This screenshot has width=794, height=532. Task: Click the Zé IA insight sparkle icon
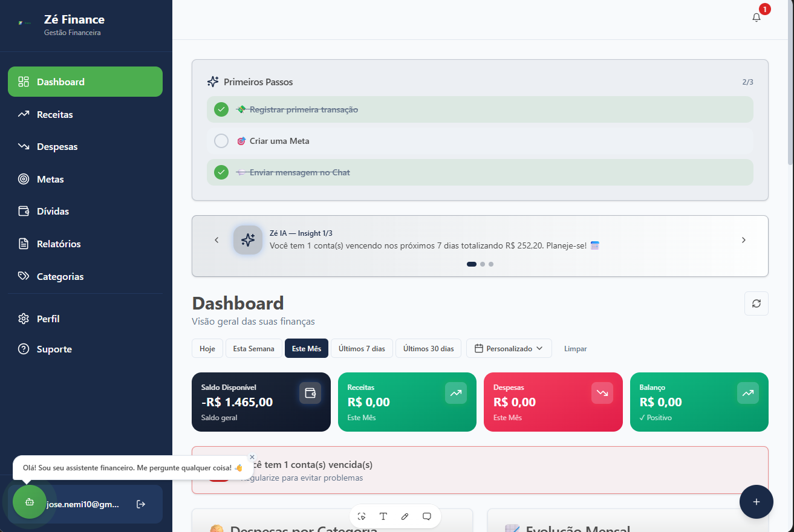(248, 240)
